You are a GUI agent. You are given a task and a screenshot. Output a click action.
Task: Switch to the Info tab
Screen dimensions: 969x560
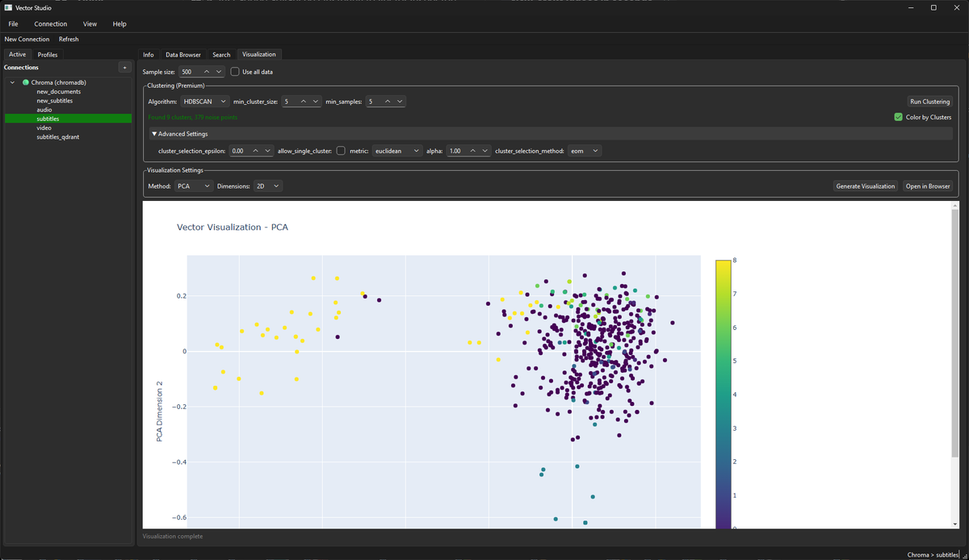click(x=149, y=55)
